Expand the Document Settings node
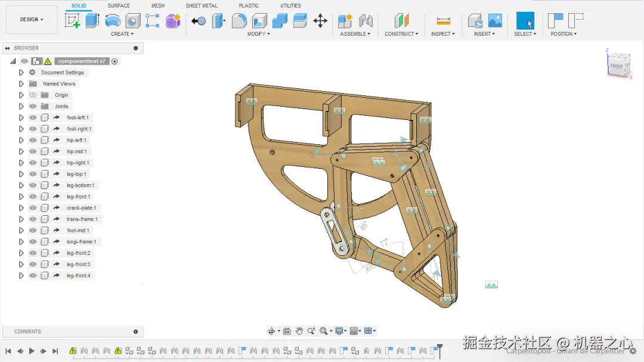Viewport: 644px width, 362px height. click(x=21, y=73)
